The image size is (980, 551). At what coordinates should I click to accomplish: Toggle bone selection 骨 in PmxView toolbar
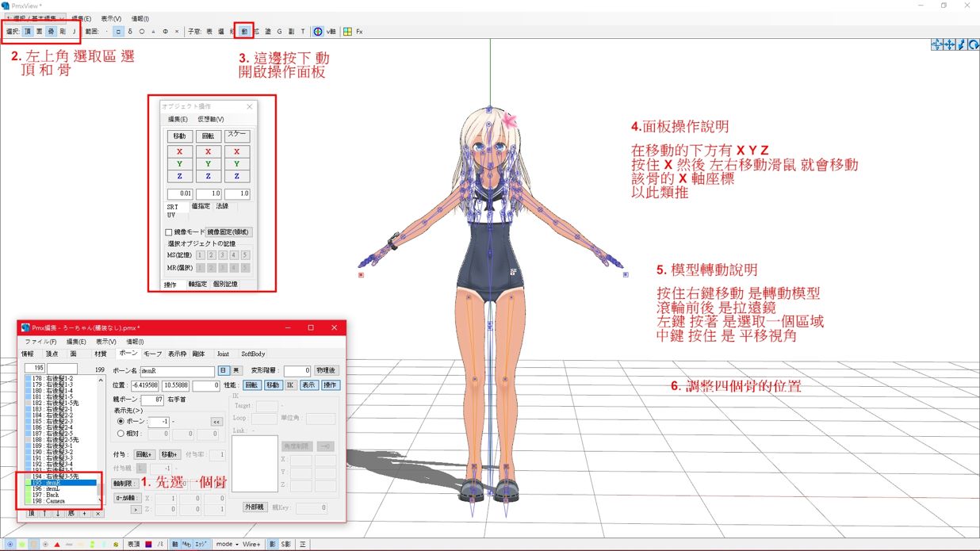click(x=51, y=32)
